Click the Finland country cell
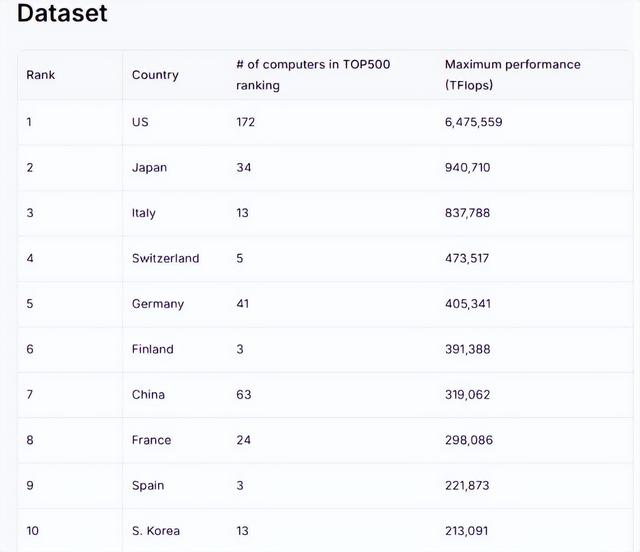Viewport: 640px width, 552px height. coord(152,349)
